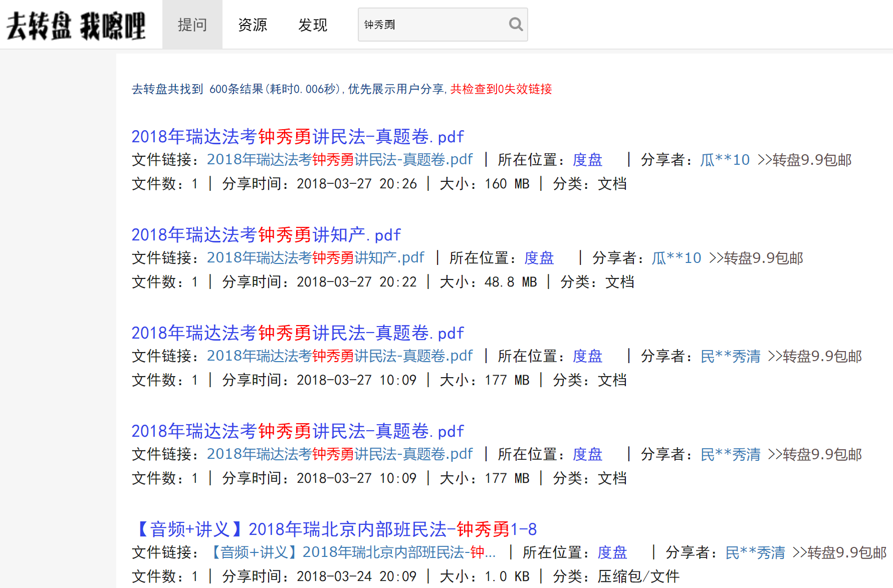Click size value 48.8 MB

[511, 281]
